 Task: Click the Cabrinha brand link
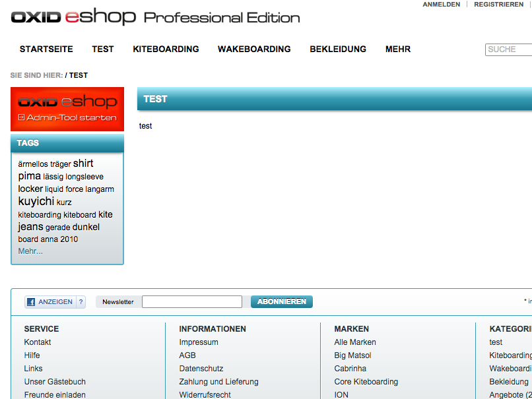coord(350,369)
